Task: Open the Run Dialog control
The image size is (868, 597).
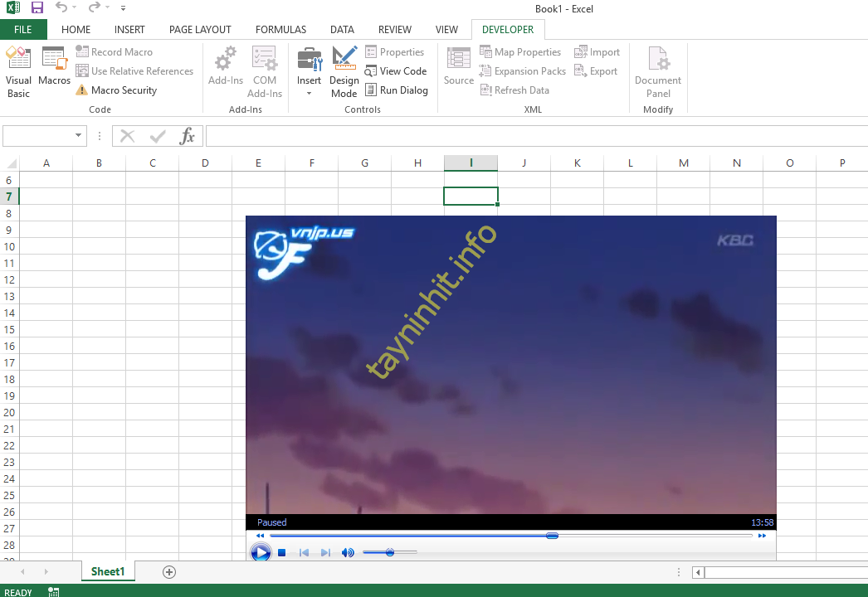Action: (396, 90)
